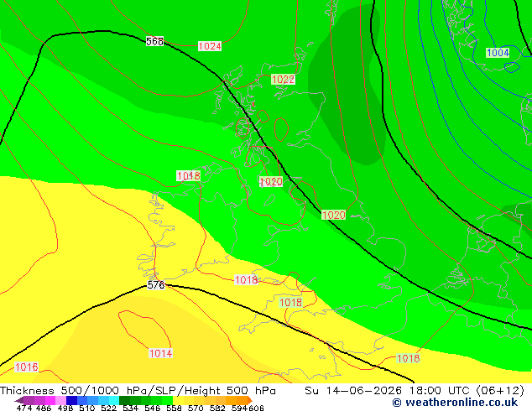Click the 1018 label right of 576
532x411 pixels.
click(247, 280)
